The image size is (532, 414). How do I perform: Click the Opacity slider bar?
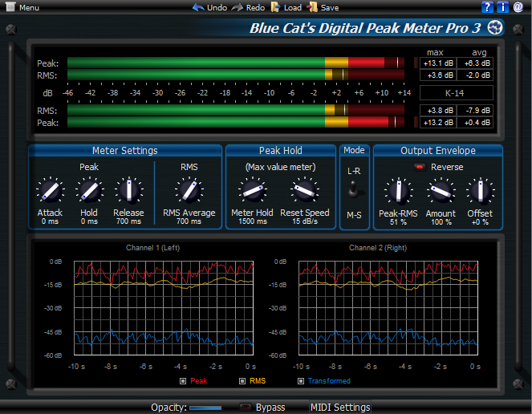tap(205, 408)
